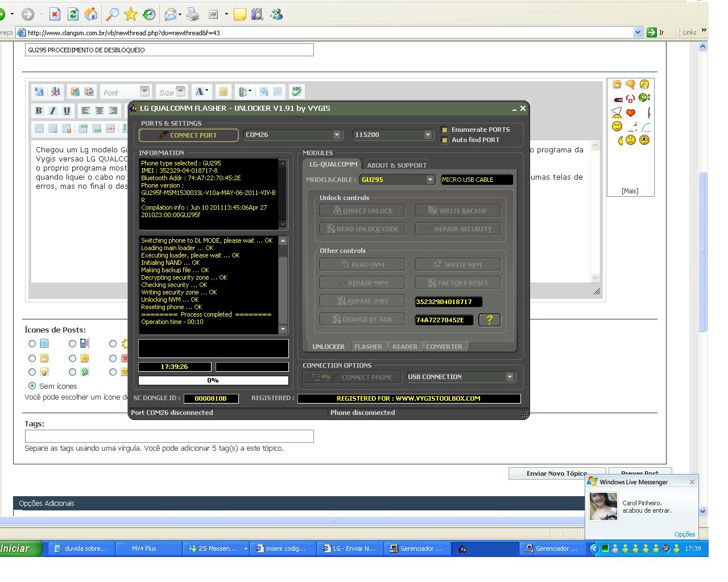
Task: Open the USB CONNECTION dropdown
Action: (510, 377)
